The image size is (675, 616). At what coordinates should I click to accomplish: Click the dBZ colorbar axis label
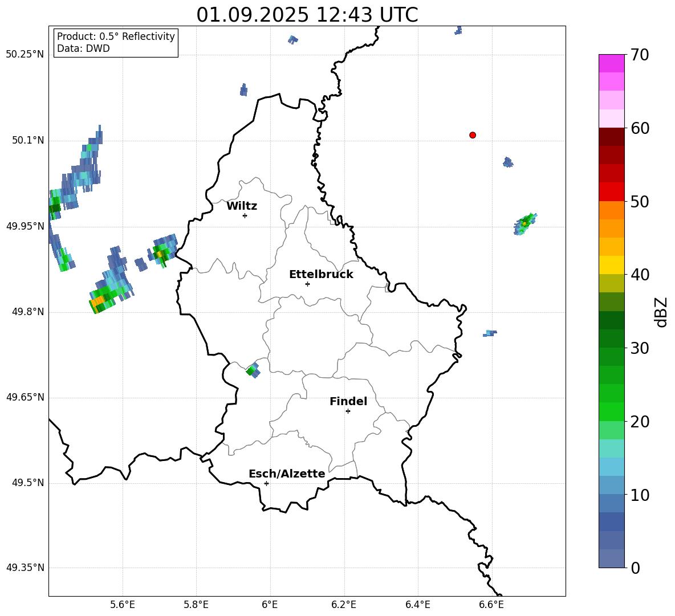click(x=662, y=312)
